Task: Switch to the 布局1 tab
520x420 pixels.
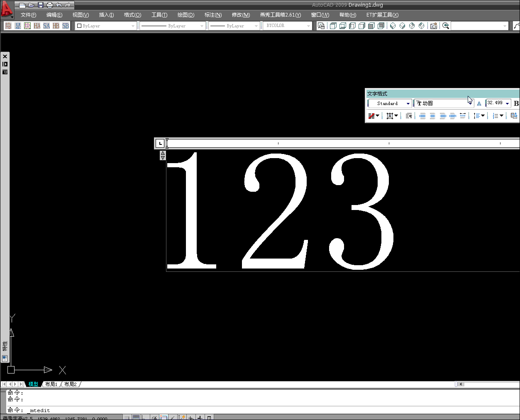Action: point(51,384)
